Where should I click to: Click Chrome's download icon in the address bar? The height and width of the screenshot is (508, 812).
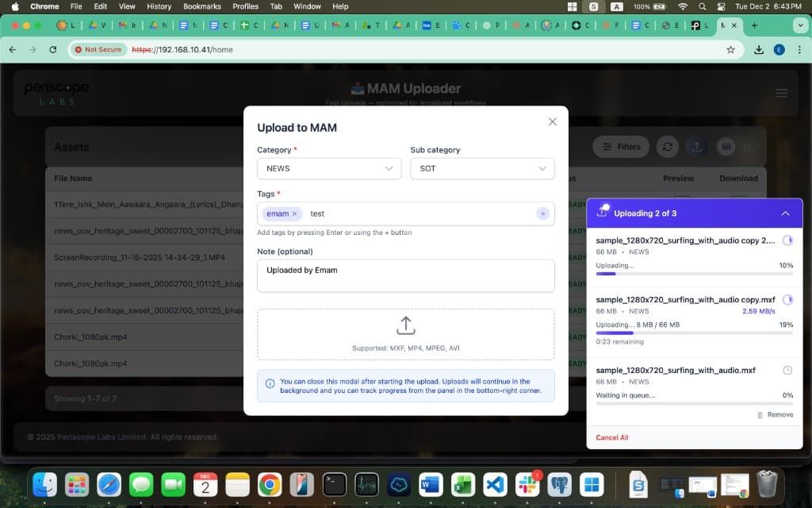point(758,48)
